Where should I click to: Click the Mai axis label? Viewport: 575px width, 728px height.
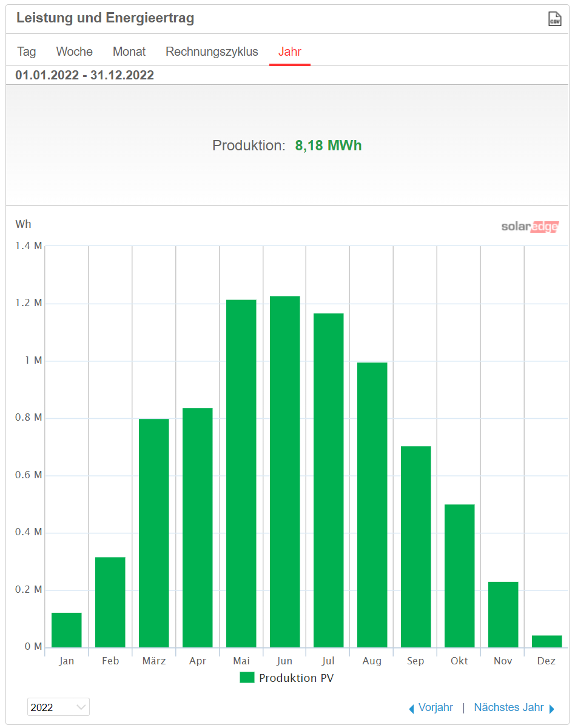click(241, 661)
